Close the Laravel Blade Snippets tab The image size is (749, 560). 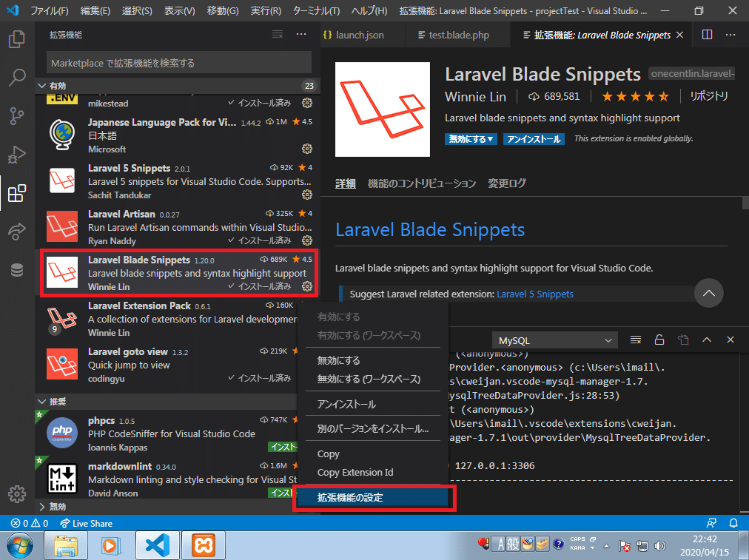(679, 35)
